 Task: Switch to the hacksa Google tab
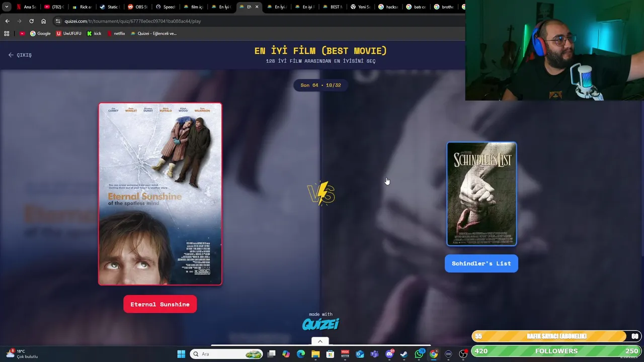pyautogui.click(x=387, y=7)
